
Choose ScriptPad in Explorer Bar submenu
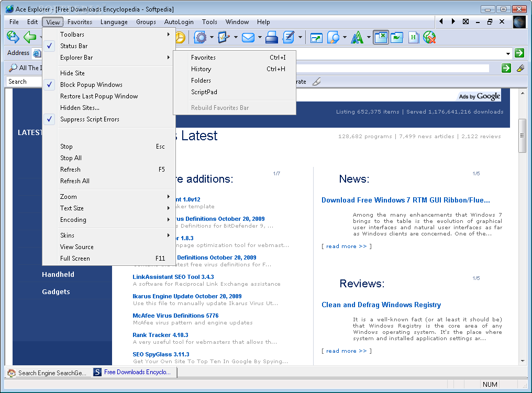(x=235, y=92)
